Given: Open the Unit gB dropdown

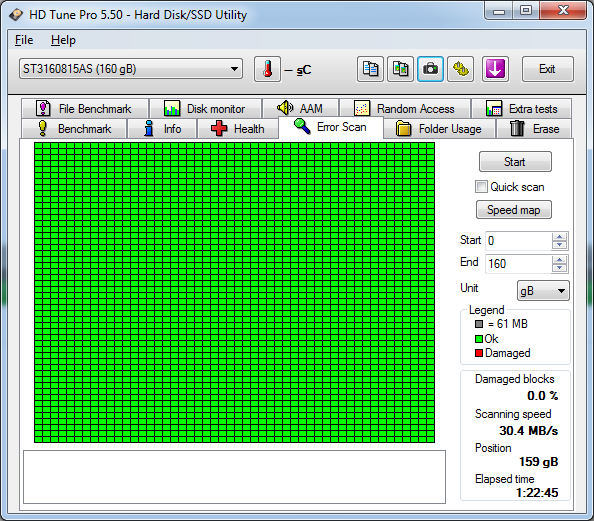Looking at the screenshot, I should click(543, 291).
